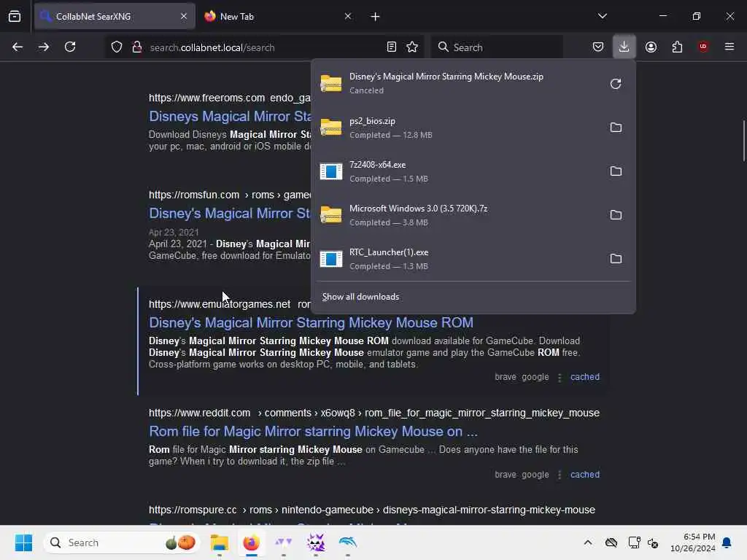Open the notification bell in taskbar

727,542
